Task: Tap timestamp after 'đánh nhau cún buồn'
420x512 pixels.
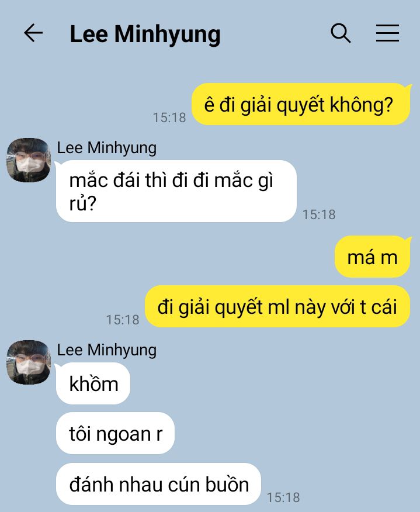Action: [x=283, y=497]
